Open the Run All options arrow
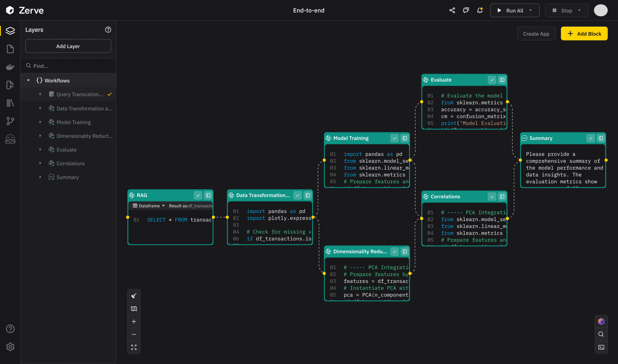Viewport: 618px width, 364px height. [x=530, y=10]
